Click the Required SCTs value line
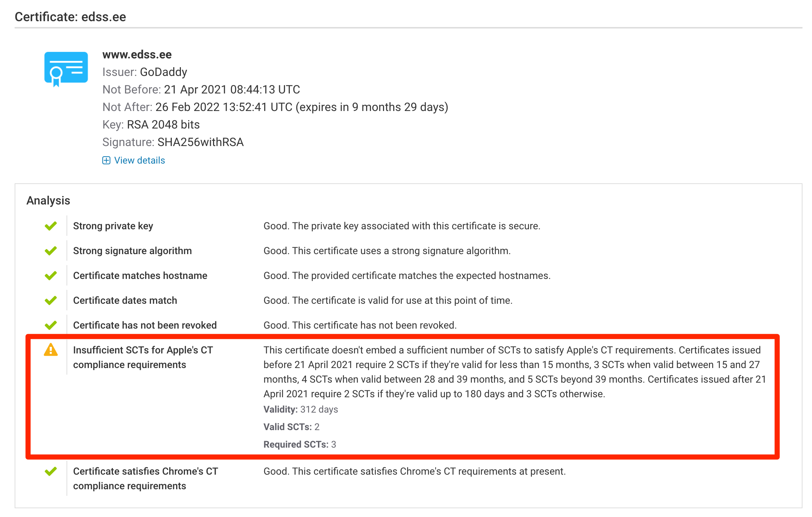Image resolution: width=812 pixels, height=517 pixels. 300,444
